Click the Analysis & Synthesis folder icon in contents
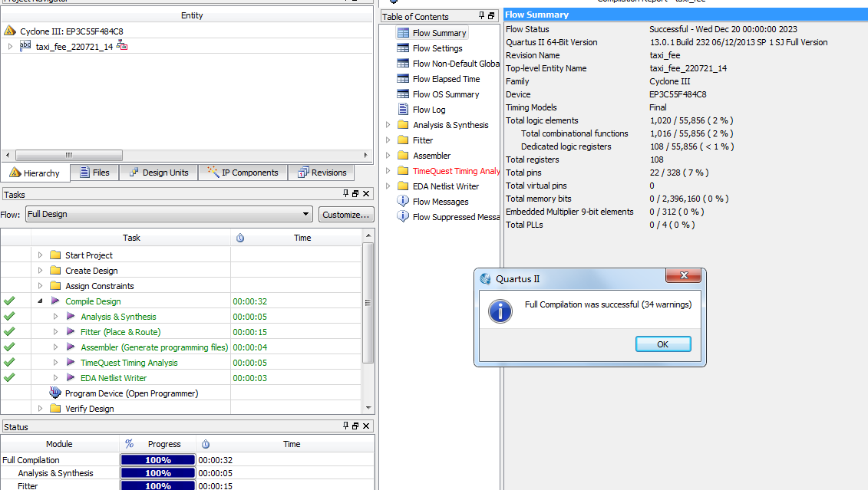The width and height of the screenshot is (868, 490). point(403,125)
